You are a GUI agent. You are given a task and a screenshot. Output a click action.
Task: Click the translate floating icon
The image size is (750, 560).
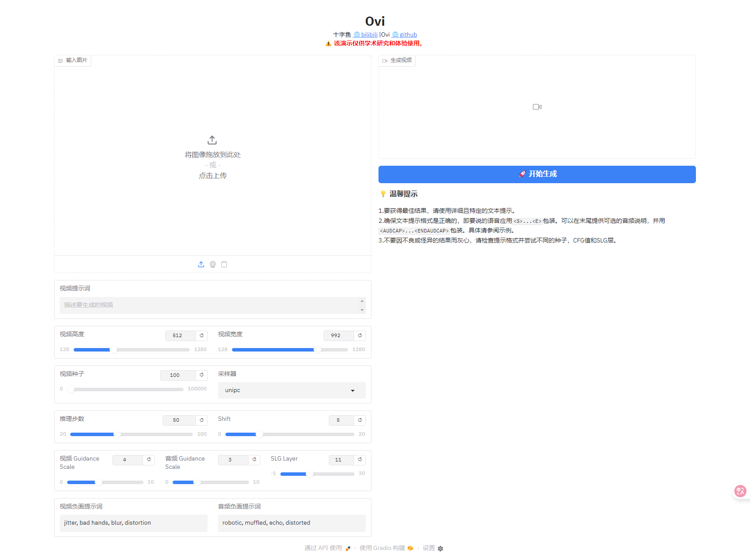pos(740,491)
